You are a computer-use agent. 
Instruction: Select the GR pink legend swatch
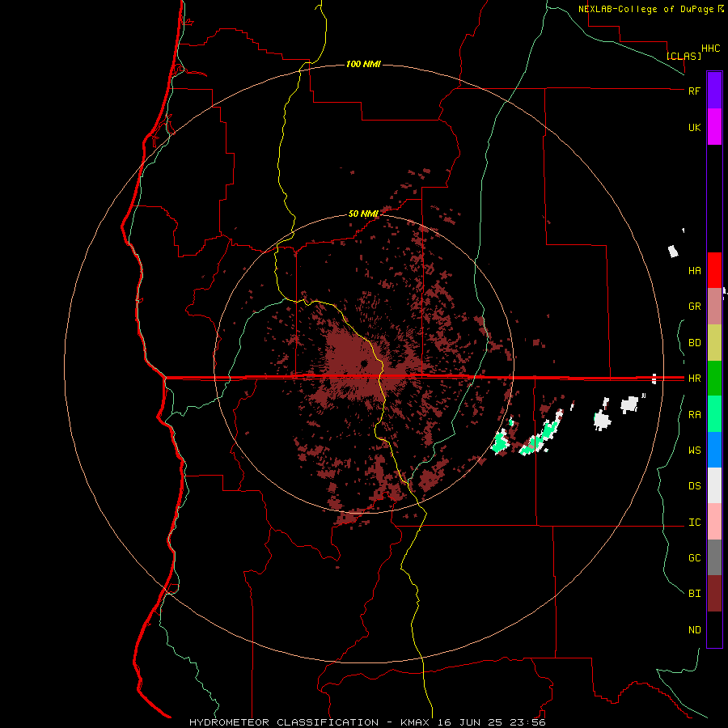714,307
